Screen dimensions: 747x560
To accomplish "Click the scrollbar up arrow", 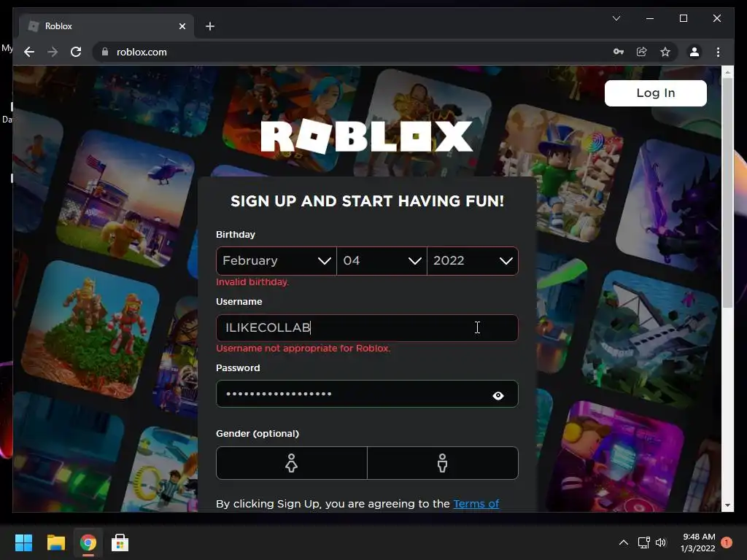I will tap(727, 72).
